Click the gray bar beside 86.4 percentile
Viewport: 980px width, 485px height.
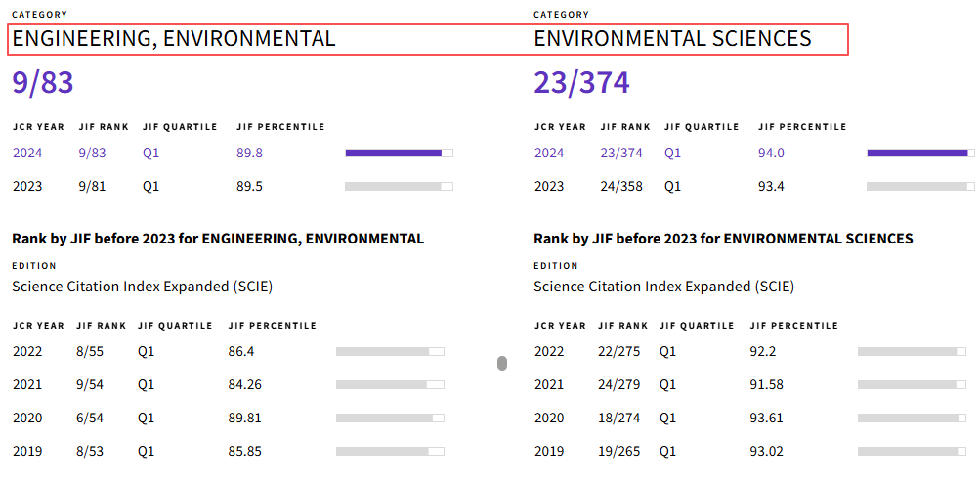pyautogui.click(x=390, y=351)
